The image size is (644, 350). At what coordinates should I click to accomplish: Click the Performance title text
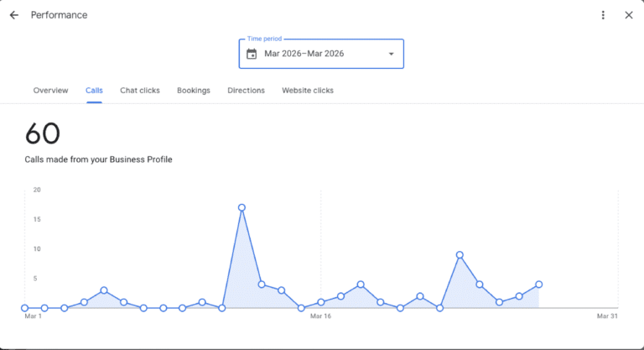click(x=59, y=15)
